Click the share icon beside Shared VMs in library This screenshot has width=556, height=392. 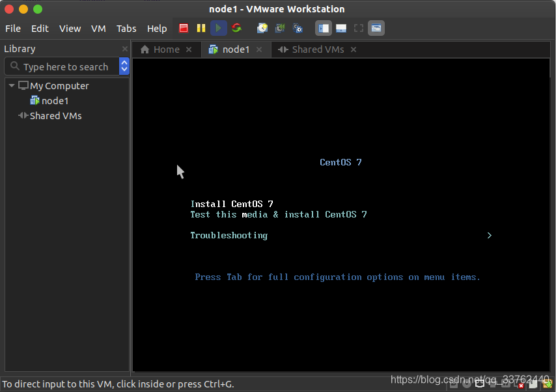[x=23, y=115]
